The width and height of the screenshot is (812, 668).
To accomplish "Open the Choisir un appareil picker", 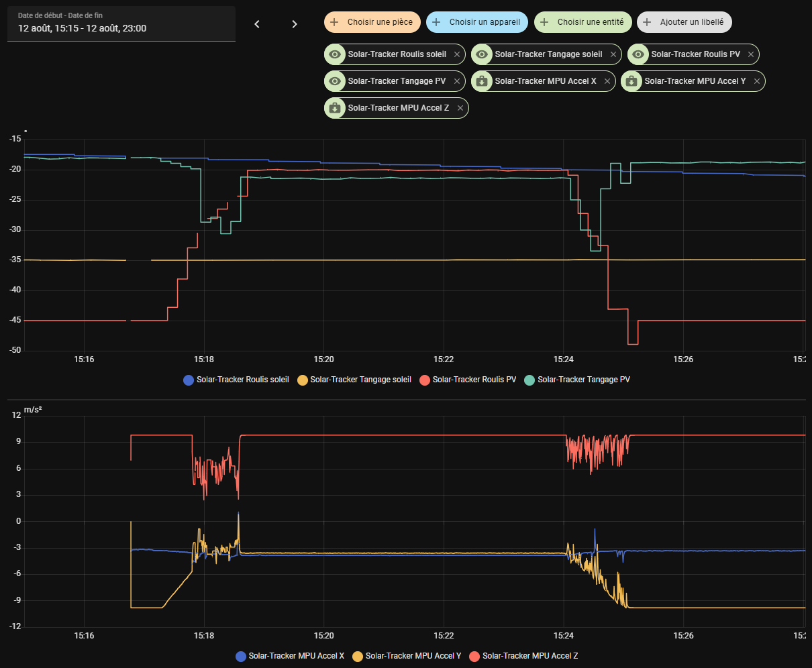I will tap(477, 22).
